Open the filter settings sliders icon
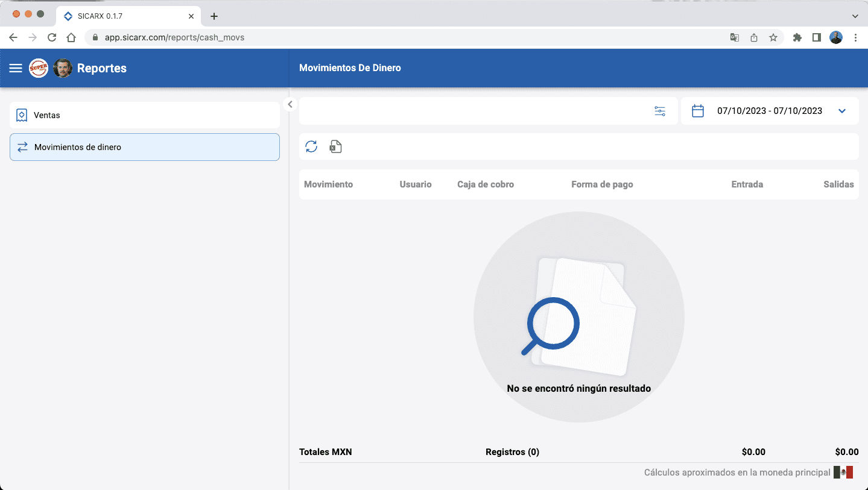The height and width of the screenshot is (490, 868). tap(660, 111)
